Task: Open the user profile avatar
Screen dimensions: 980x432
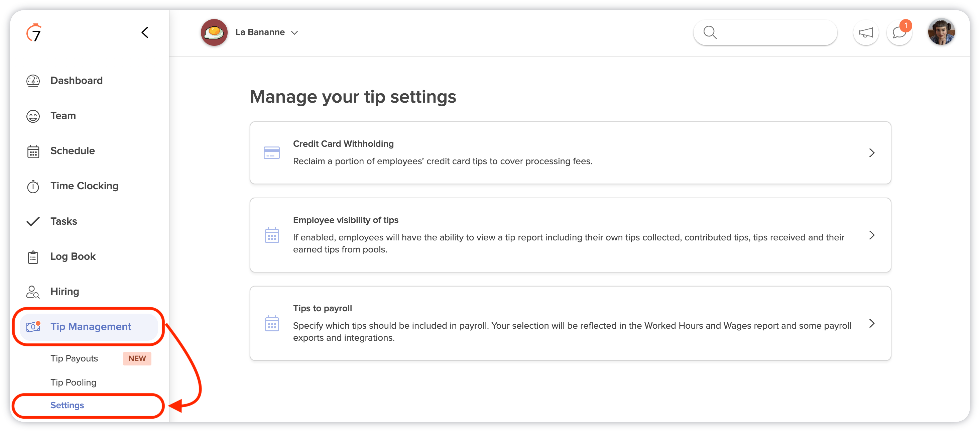Action: pyautogui.click(x=941, y=32)
